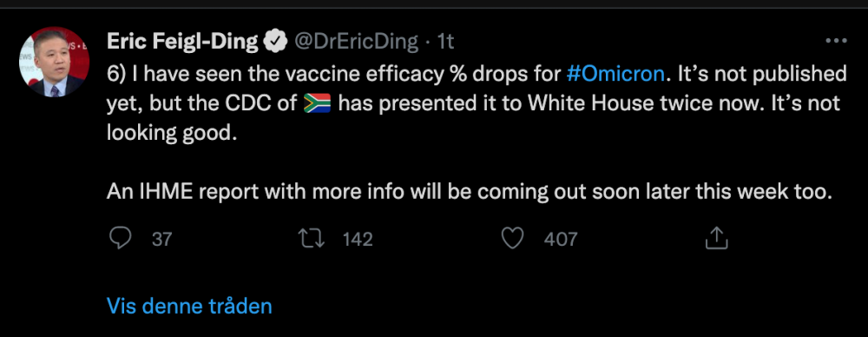The image size is (868, 337).
Task: Click the Vis denne tråden link
Action: click(189, 306)
